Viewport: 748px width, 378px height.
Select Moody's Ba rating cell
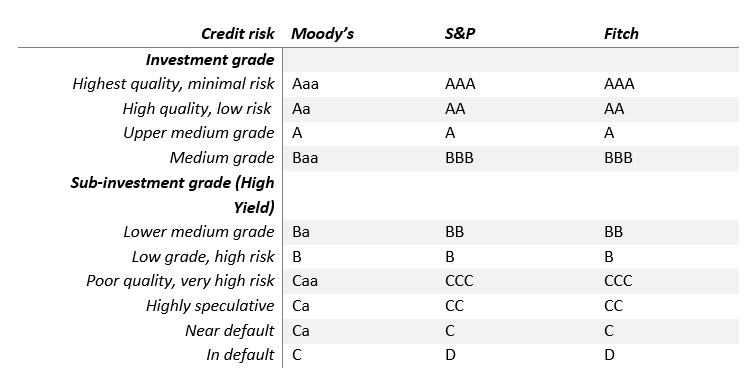(x=301, y=232)
